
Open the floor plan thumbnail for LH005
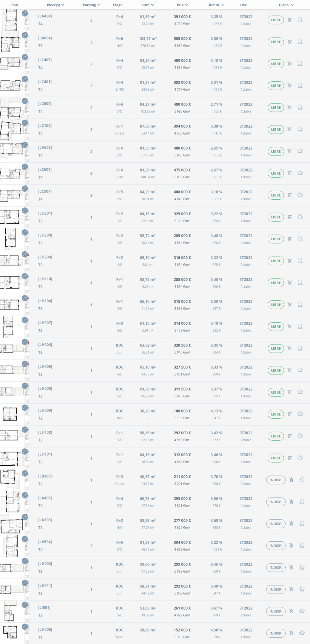click(x=13, y=371)
